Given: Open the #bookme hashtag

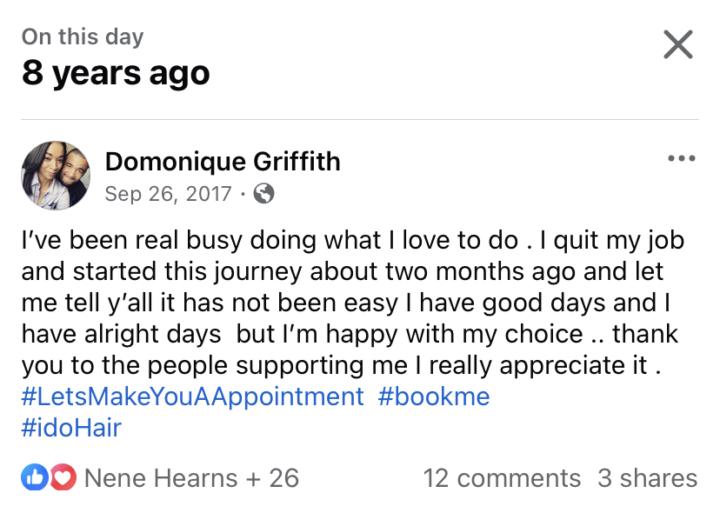Looking at the screenshot, I should pos(434,396).
